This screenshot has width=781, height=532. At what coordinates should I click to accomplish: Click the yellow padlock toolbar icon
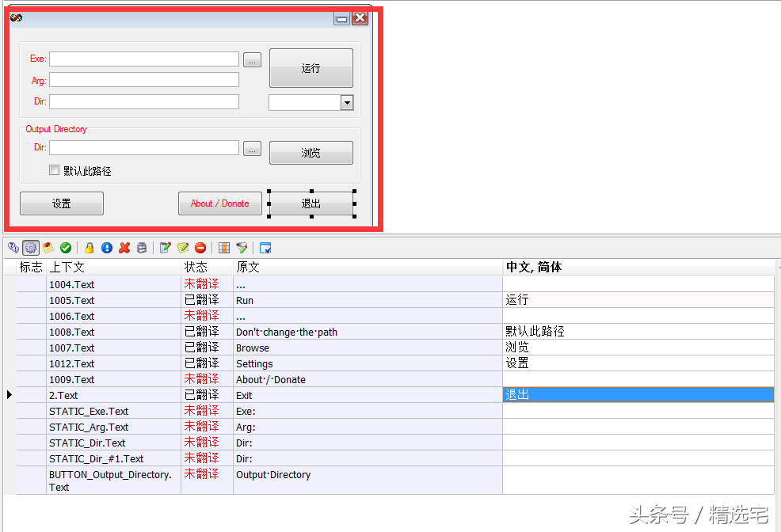[90, 247]
